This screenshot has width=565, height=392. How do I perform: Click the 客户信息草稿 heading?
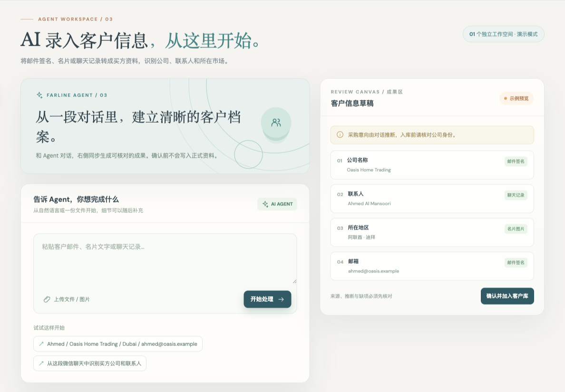coord(352,103)
